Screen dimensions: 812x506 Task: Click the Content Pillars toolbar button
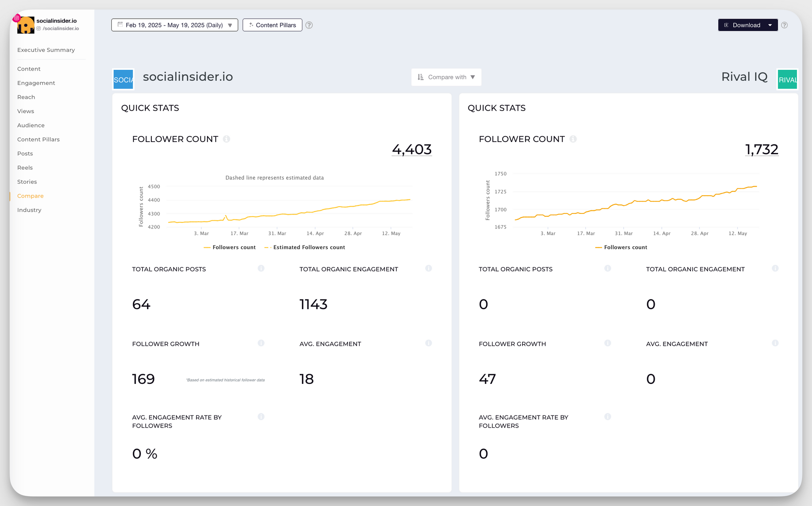[272, 25]
